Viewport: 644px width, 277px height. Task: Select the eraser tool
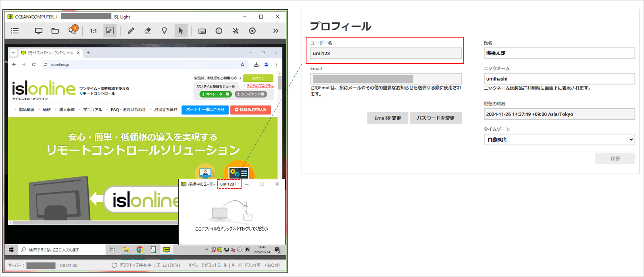pyautogui.click(x=148, y=31)
